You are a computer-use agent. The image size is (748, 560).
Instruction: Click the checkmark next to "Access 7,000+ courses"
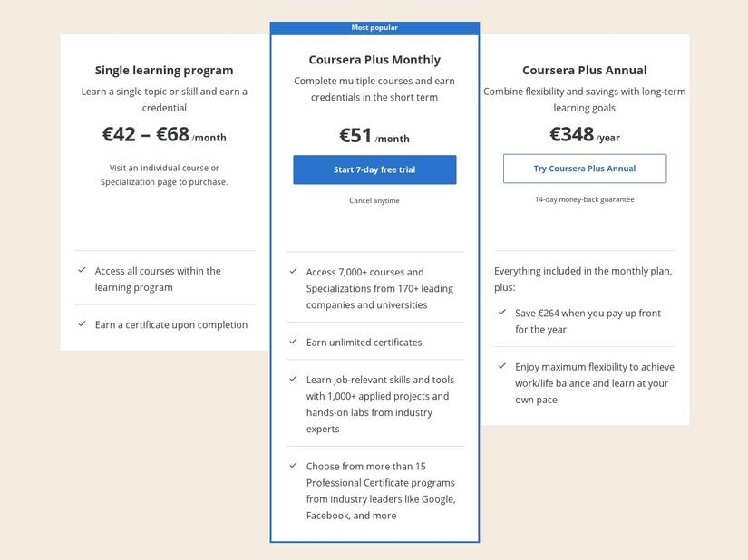click(292, 271)
